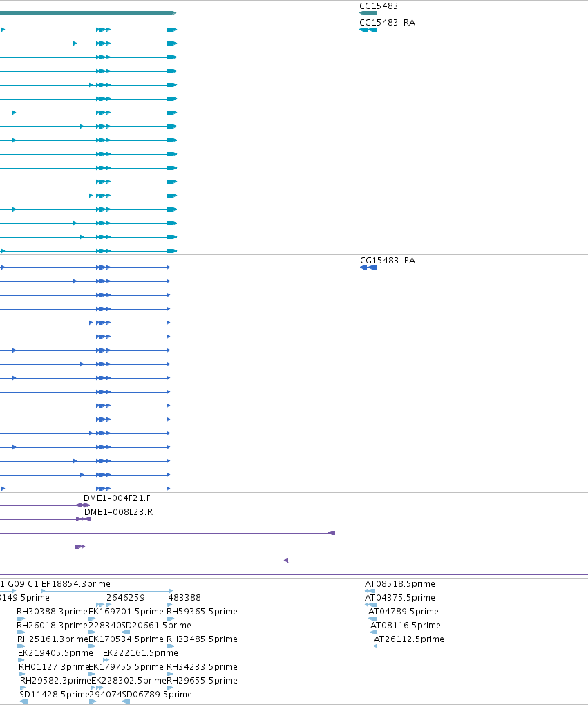Click the double-arrow glyph under EK222161.5prime
Image resolution: width=588 pixels, height=705 pixels.
[x=106, y=660]
